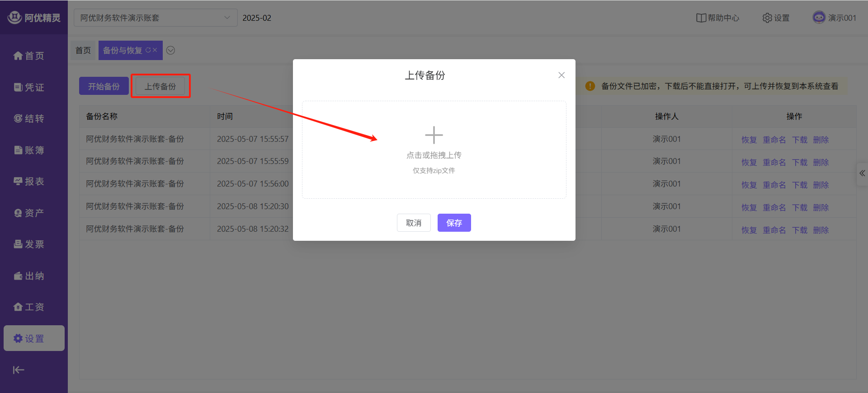Click the plus icon to upload file
This screenshot has height=393, width=868.
pos(434,135)
